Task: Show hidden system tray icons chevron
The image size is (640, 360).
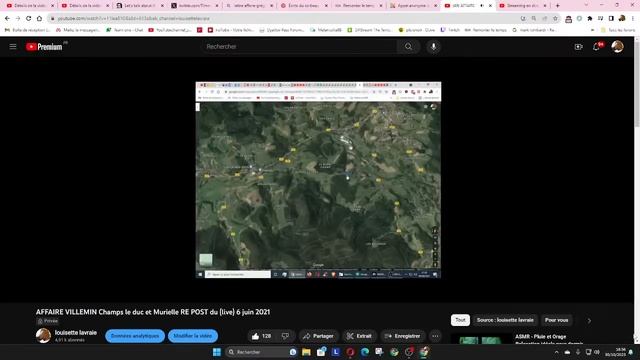Action: coord(556,352)
